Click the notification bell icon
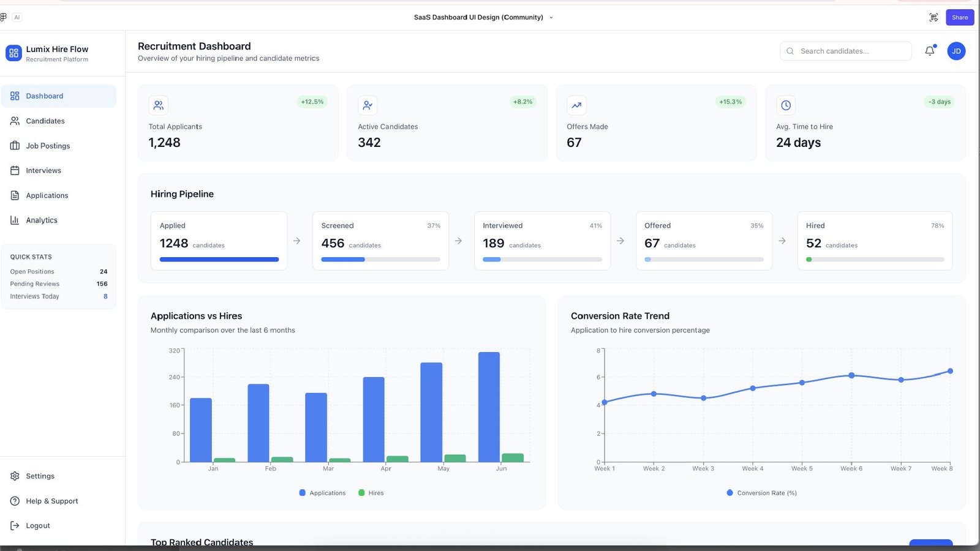This screenshot has height=551, width=980. [929, 51]
